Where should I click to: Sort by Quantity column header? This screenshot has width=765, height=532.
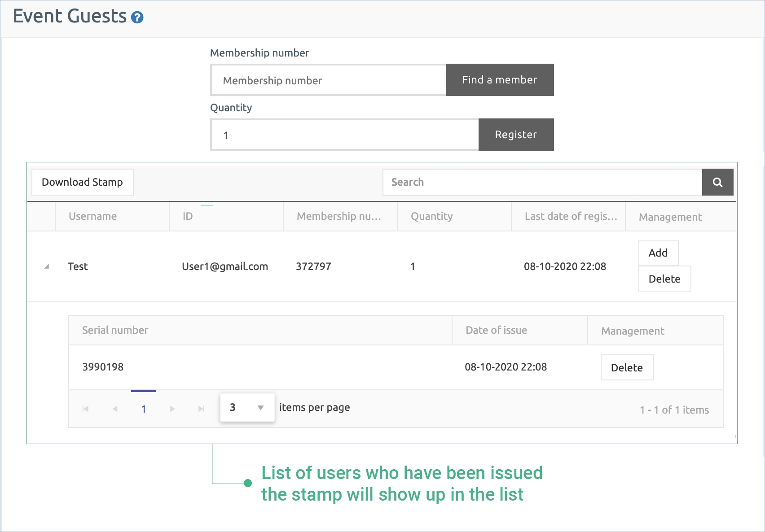point(454,216)
